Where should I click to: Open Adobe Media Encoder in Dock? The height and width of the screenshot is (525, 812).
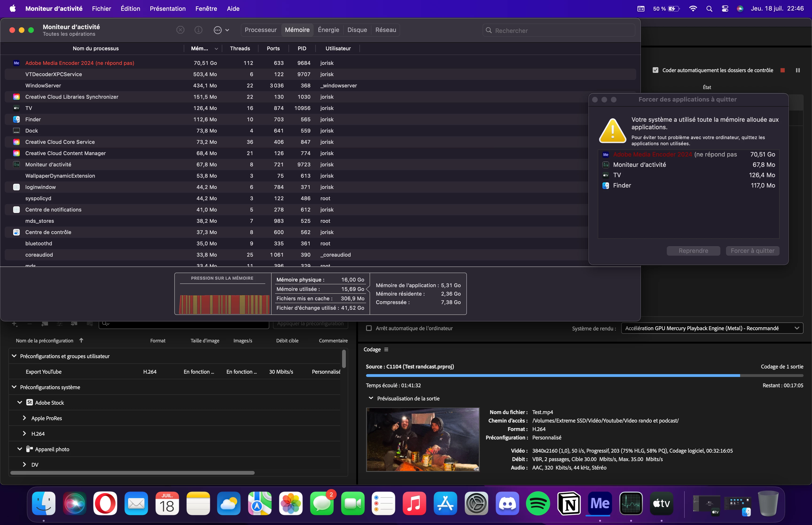[x=600, y=503]
